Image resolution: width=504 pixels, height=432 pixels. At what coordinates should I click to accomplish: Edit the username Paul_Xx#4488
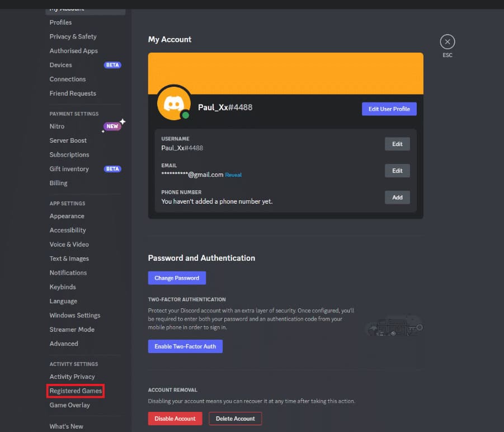point(397,144)
